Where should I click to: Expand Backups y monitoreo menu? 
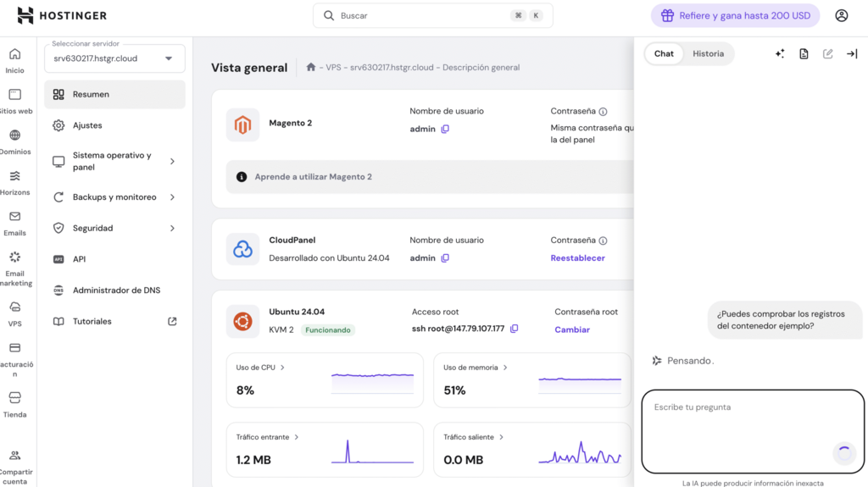[172, 197]
